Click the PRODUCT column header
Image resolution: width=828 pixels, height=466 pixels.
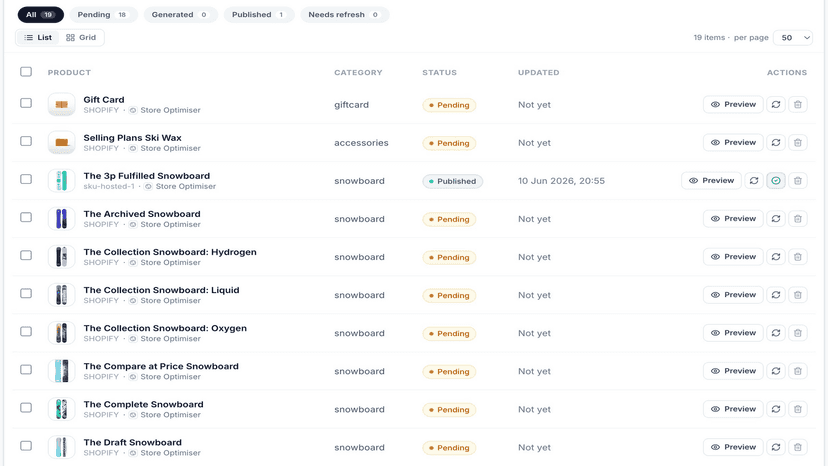[x=69, y=72]
